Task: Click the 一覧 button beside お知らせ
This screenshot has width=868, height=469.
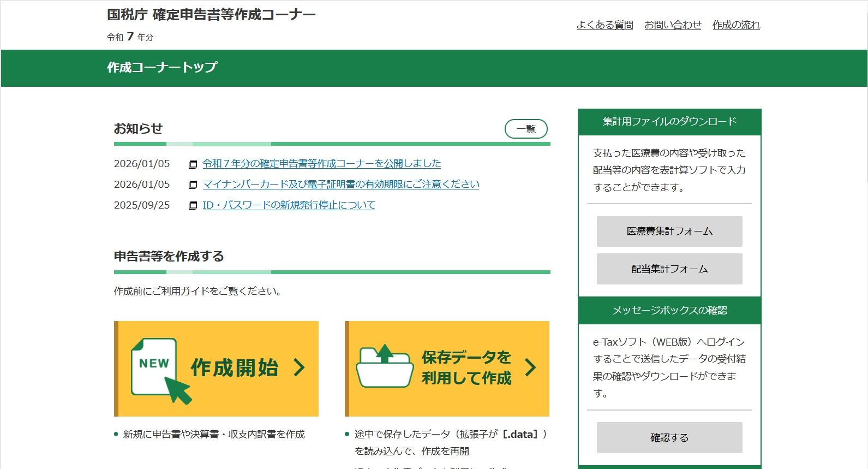Action: pos(526,129)
